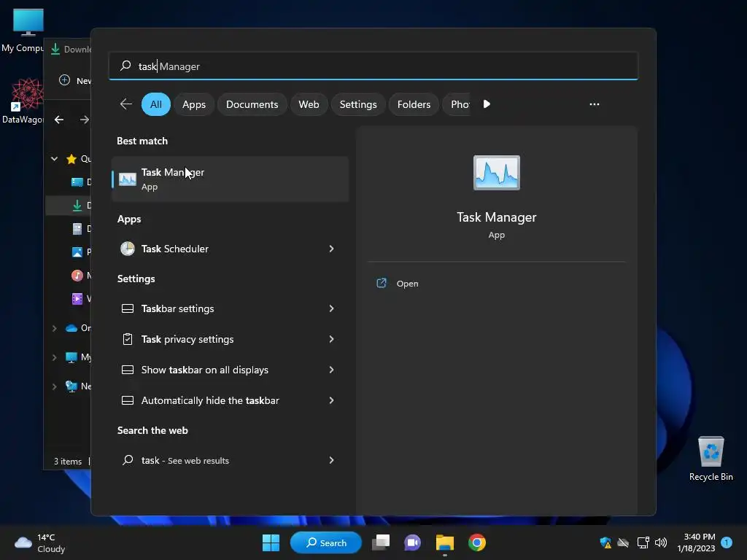Click the back arrow in search panel

125,104
